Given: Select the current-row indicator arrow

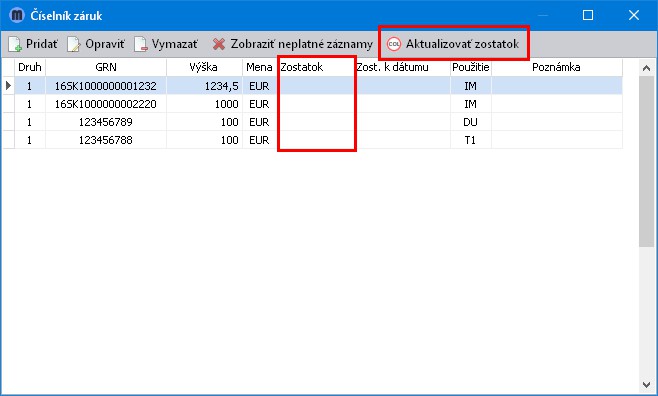Looking at the screenshot, I should pos(8,86).
